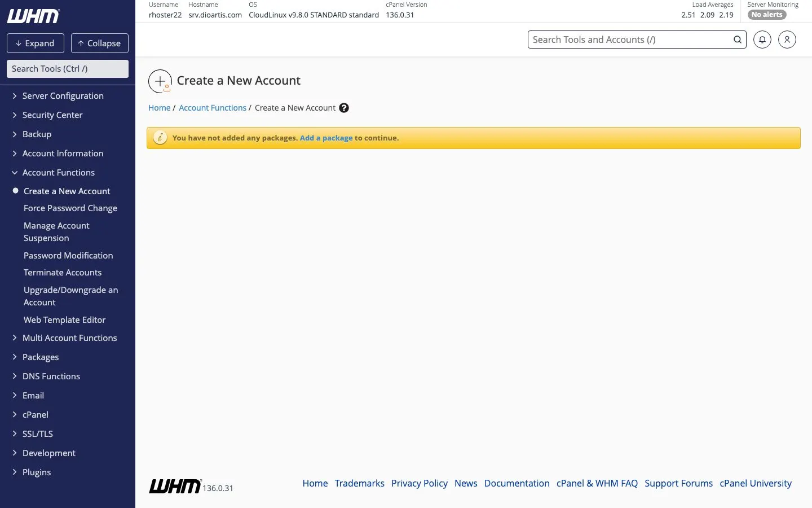Open Upgrade/Downgrade an Account
812x508 pixels.
(x=71, y=296)
